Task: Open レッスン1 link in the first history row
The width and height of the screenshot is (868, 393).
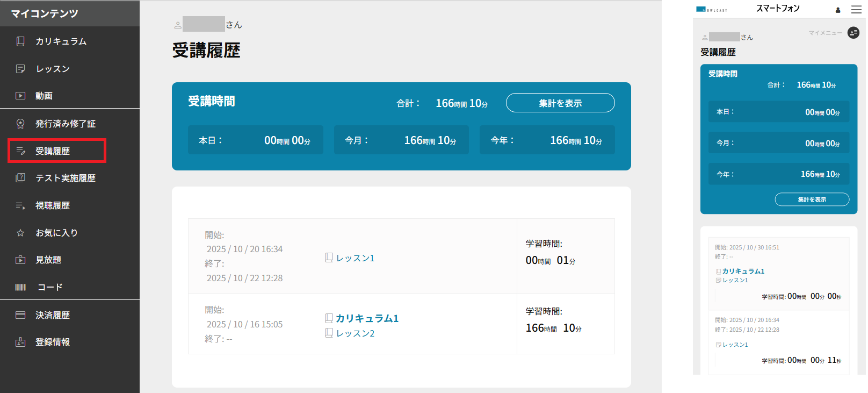Action: pos(355,258)
